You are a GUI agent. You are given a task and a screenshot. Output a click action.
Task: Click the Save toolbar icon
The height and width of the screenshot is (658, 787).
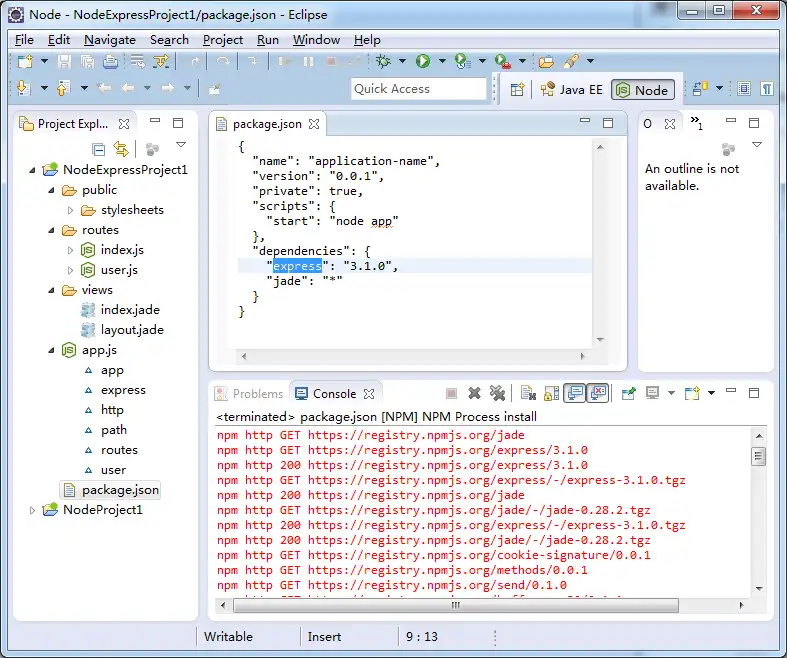tap(64, 61)
